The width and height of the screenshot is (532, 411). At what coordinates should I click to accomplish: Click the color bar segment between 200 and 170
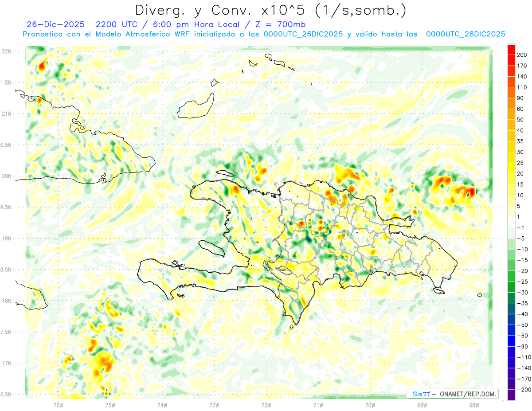click(511, 60)
